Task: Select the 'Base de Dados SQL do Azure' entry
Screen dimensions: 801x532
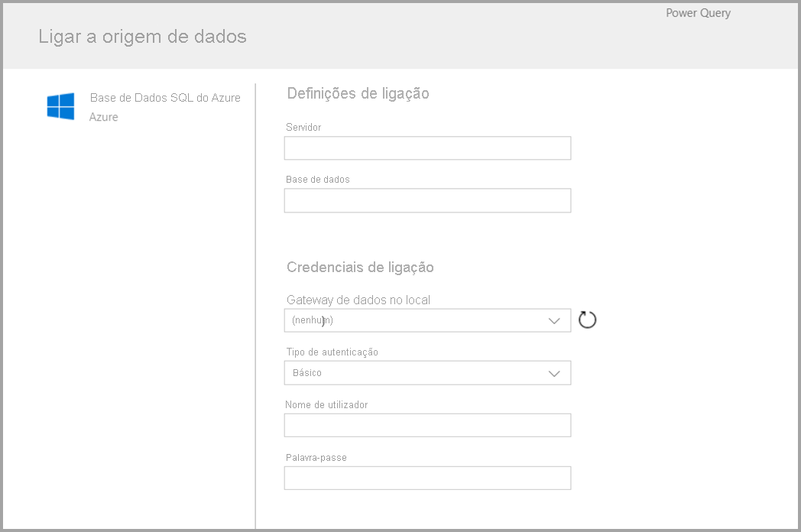Action: [165, 98]
